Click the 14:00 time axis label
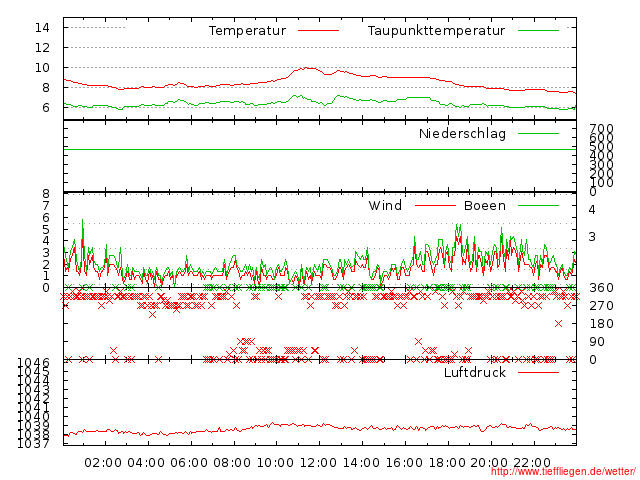This screenshot has height=480, width=640. pyautogui.click(x=361, y=463)
